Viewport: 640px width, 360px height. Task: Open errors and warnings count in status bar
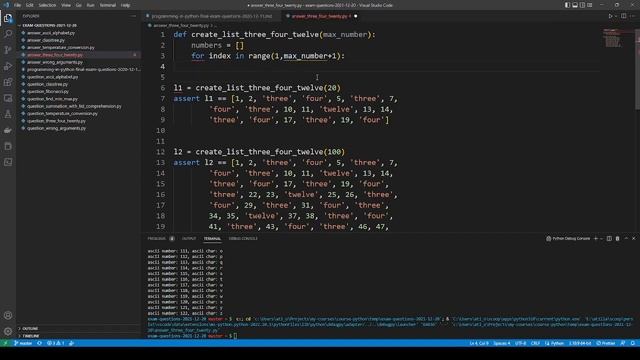coord(56,343)
